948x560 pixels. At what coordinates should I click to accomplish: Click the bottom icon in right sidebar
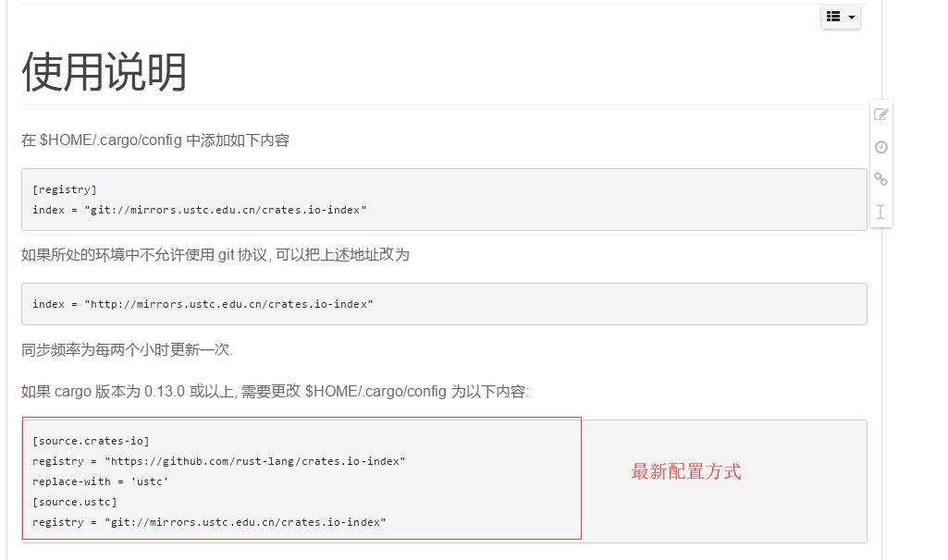click(x=880, y=213)
